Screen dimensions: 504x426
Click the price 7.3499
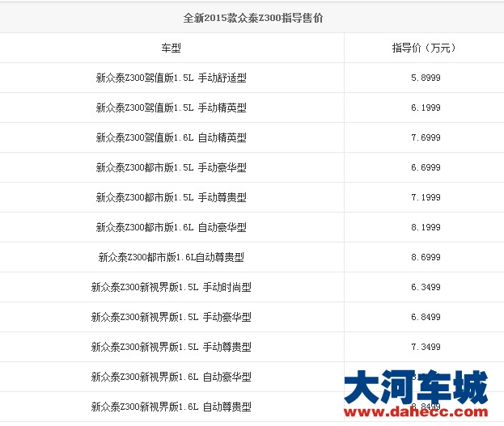[426, 347]
